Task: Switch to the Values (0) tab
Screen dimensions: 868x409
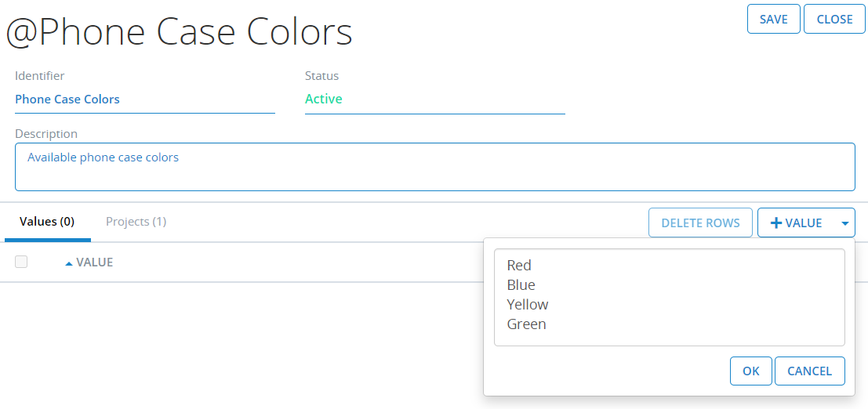Action: [47, 222]
